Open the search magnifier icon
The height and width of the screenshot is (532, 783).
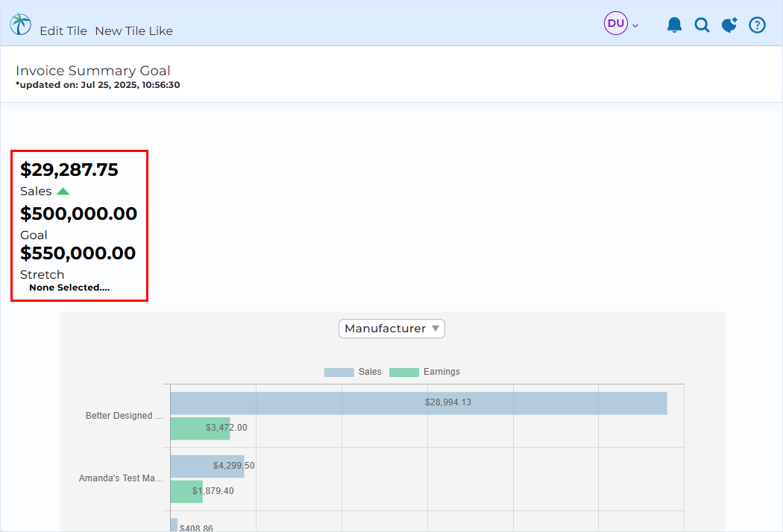click(702, 25)
